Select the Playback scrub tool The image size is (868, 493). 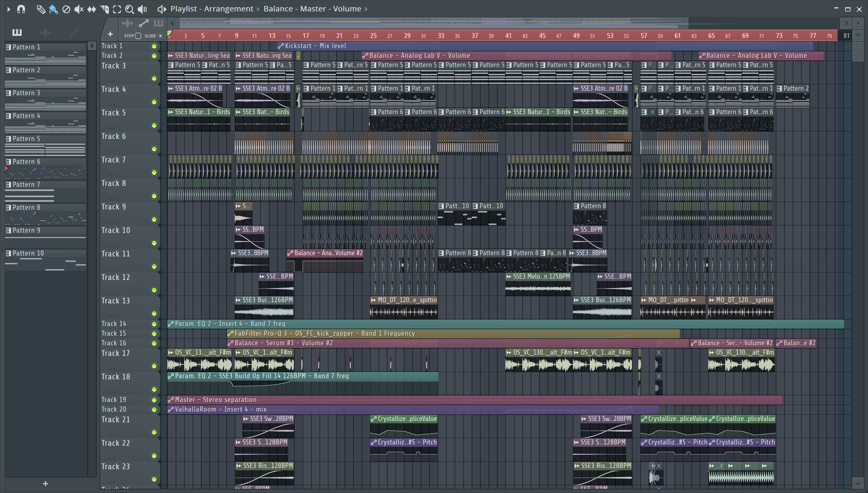(x=142, y=9)
